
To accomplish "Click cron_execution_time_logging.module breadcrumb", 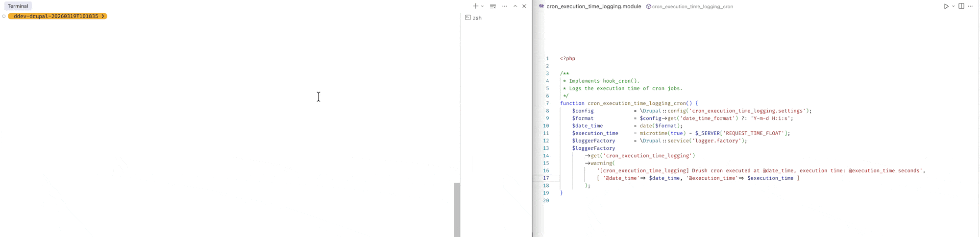I will tap(593, 6).
